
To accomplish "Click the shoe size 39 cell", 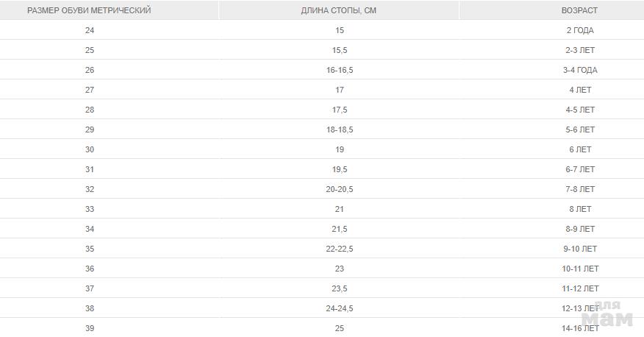I will (x=90, y=328).
